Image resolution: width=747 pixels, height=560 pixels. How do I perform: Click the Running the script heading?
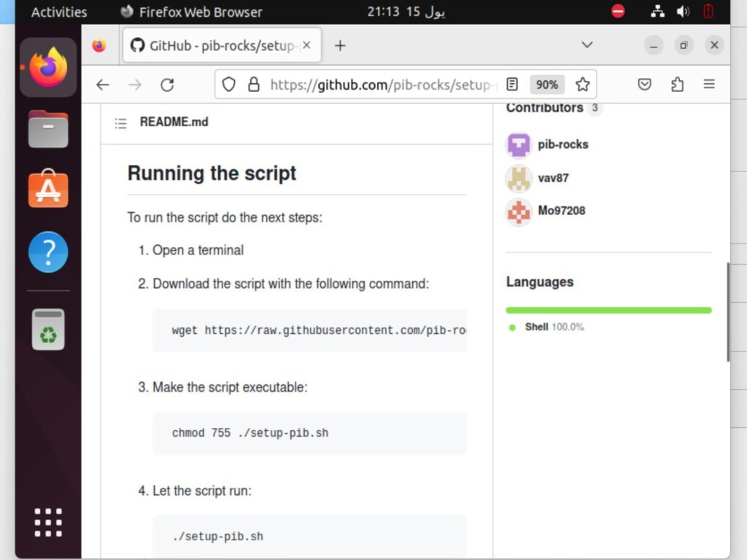(212, 174)
